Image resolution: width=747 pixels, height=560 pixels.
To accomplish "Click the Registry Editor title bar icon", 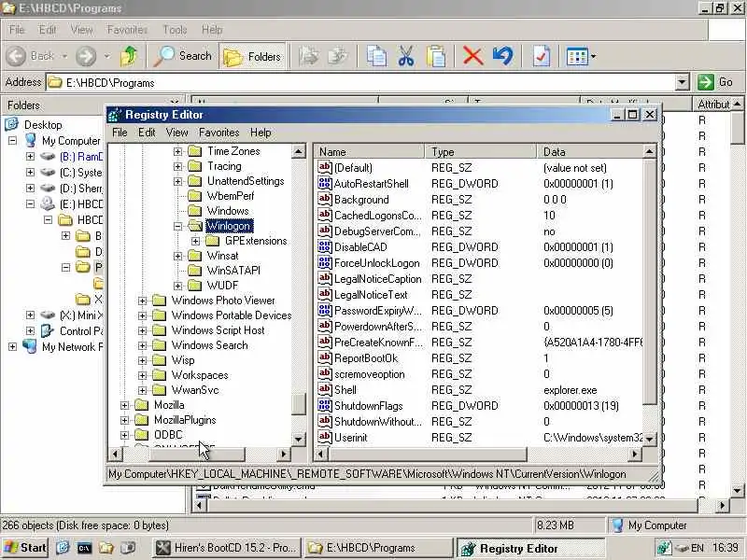I will pos(114,115).
